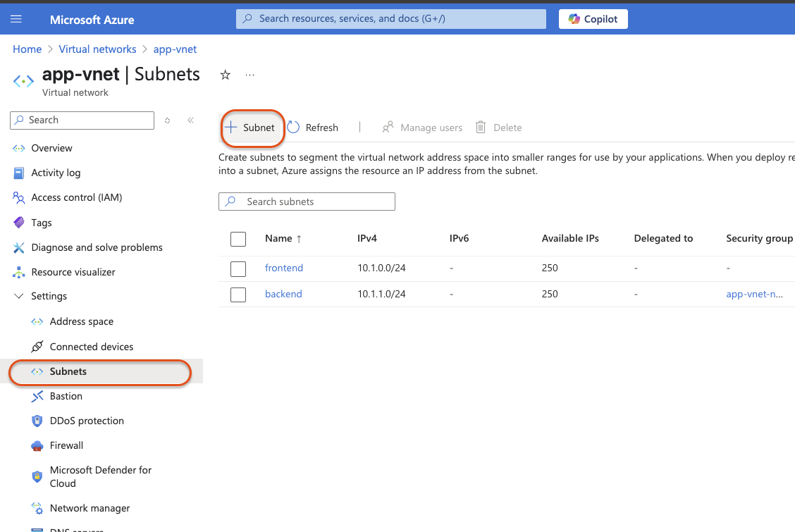Launch Copilot from the top bar
Screen dimensions: 795x532
pos(593,19)
